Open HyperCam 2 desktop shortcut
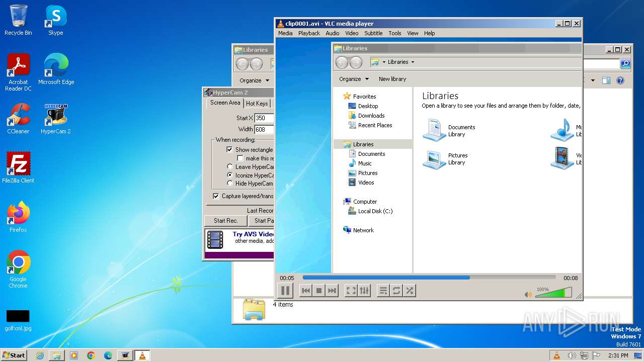Screen dimensions: 644x362 [56, 119]
